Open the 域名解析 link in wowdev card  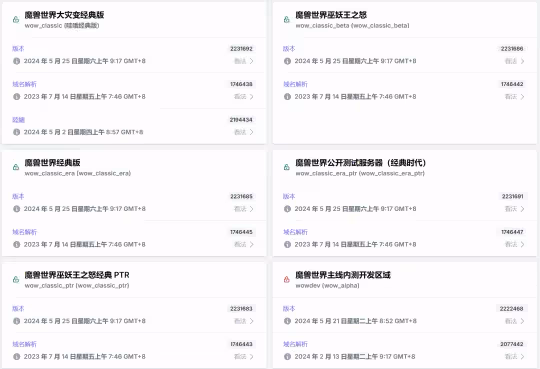coord(295,344)
